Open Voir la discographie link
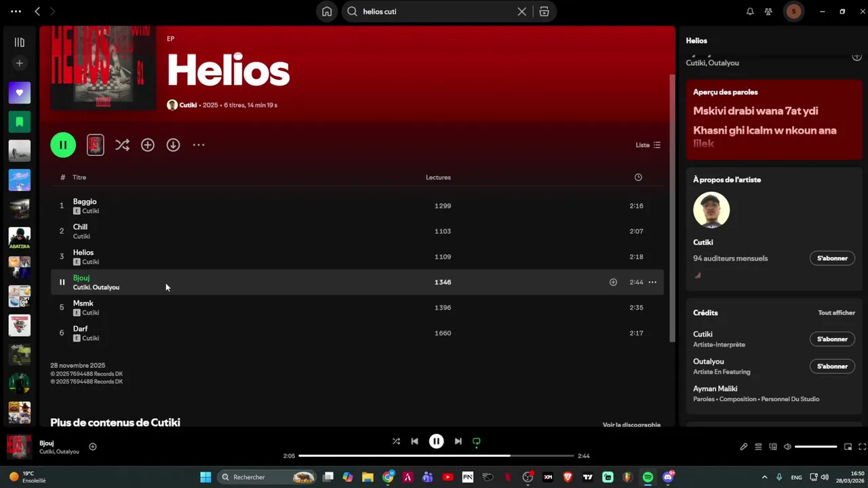The width and height of the screenshot is (868, 488). coord(631,425)
